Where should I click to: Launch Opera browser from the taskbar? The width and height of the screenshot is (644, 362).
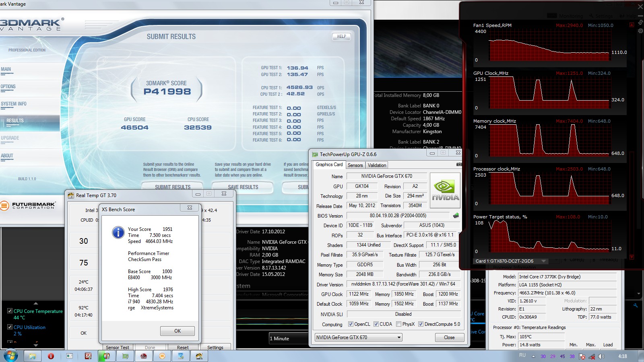(51, 356)
